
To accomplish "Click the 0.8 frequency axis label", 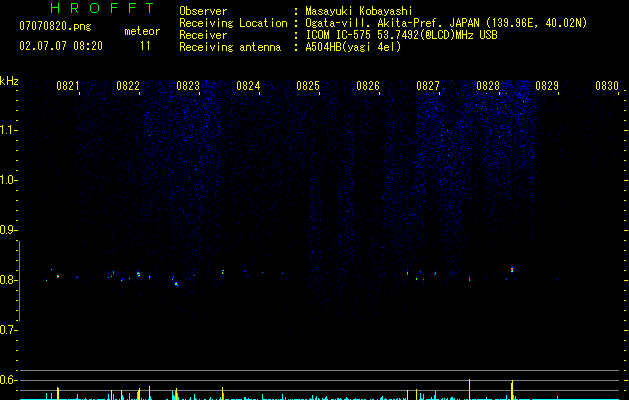I will [7, 280].
